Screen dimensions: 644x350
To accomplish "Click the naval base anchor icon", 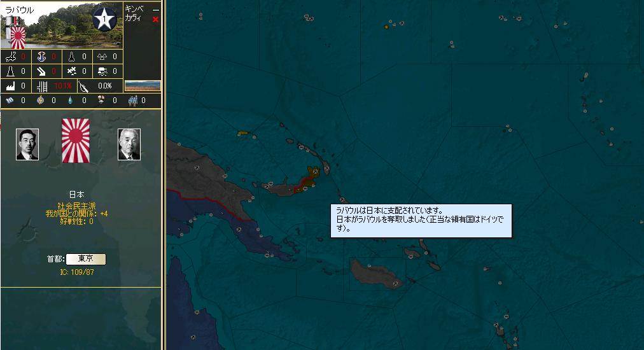I will click(x=41, y=56).
